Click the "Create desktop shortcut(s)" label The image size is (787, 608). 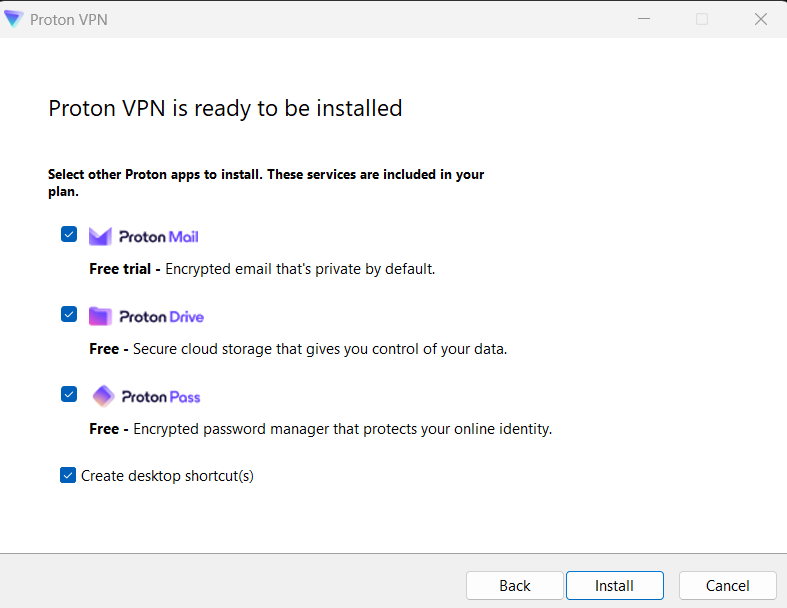coord(167,476)
